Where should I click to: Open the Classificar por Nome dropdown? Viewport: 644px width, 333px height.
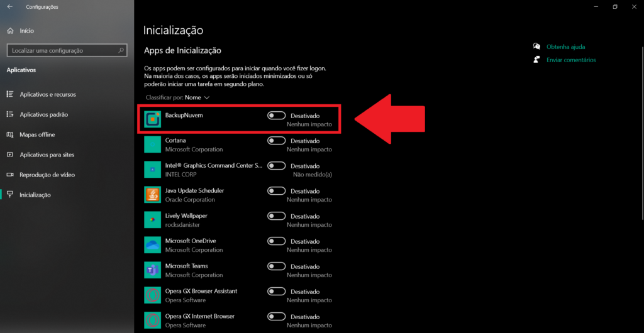point(177,97)
